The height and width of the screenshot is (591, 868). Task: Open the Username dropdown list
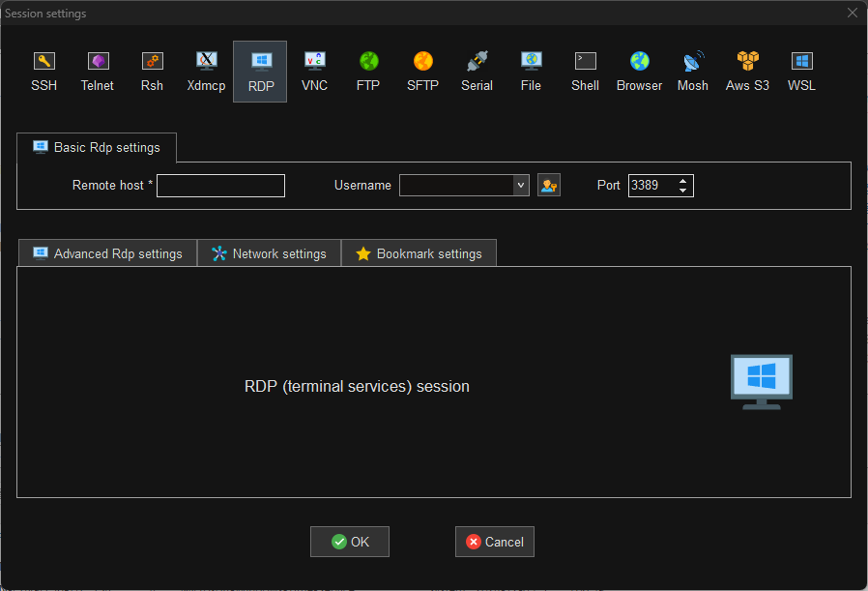[521, 185]
